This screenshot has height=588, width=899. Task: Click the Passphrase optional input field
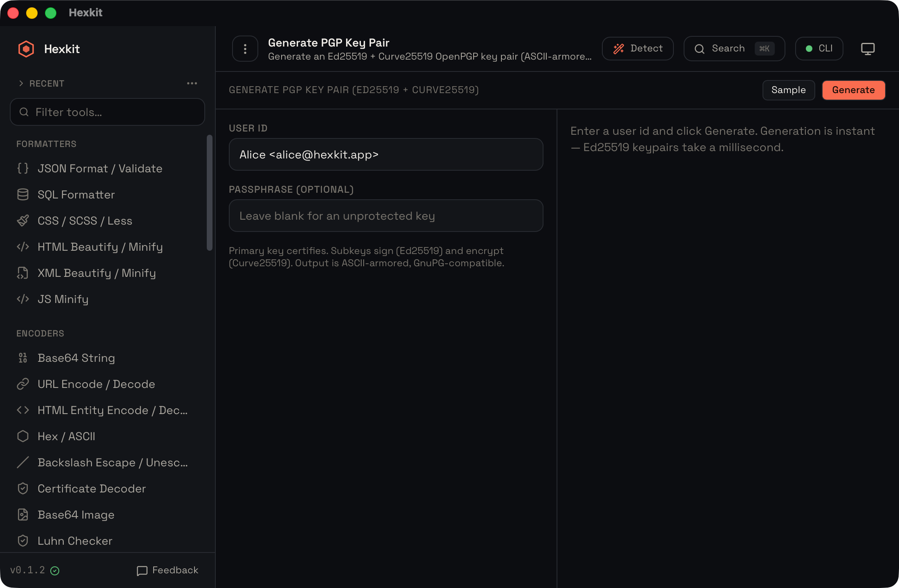(x=386, y=216)
